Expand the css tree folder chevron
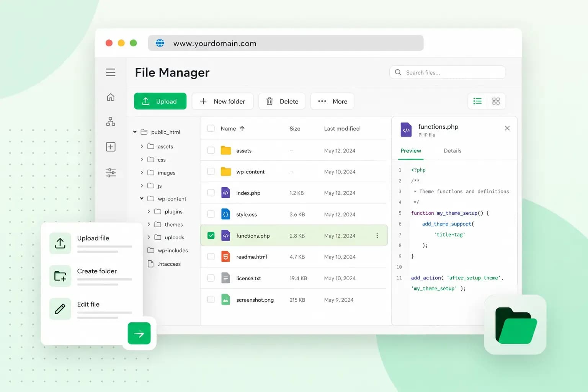The image size is (588, 392). pyautogui.click(x=142, y=160)
